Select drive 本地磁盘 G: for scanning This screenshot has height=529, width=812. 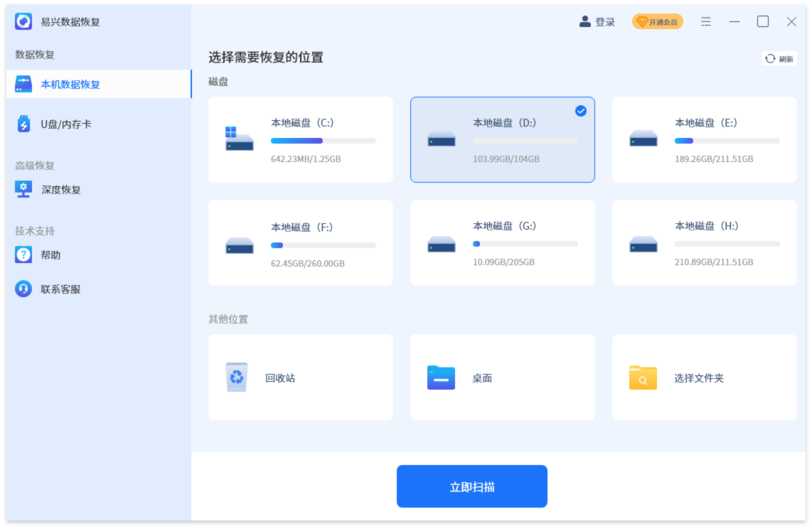(502, 242)
